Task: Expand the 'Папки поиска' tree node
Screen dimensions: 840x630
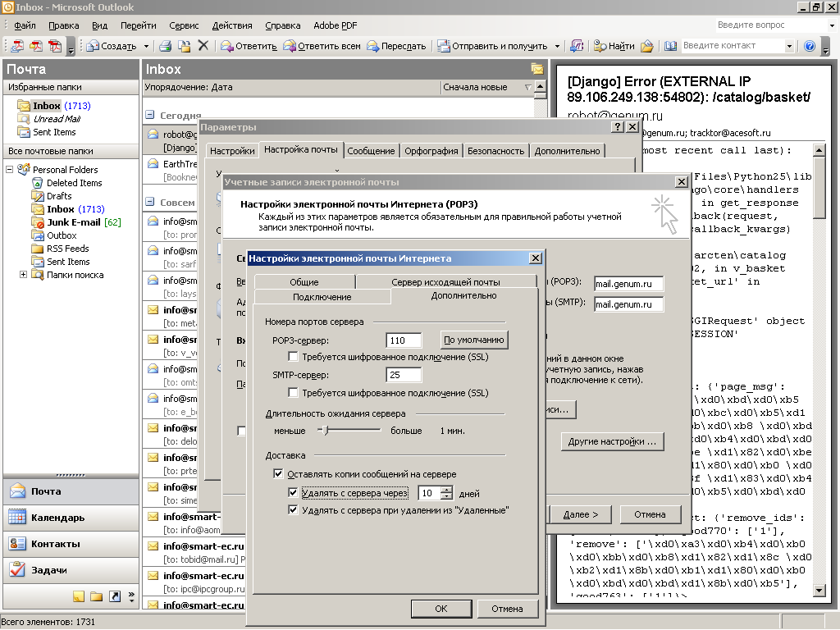Action: [x=24, y=275]
